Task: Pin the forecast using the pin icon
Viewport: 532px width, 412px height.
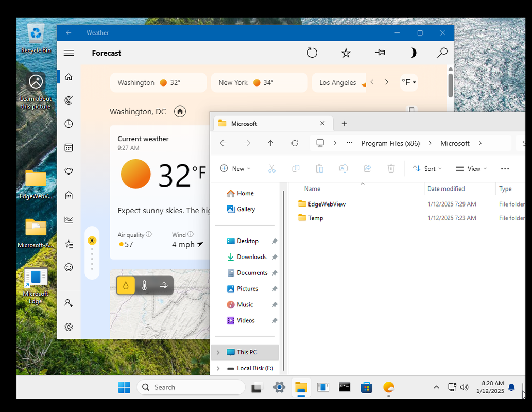Action: point(380,53)
